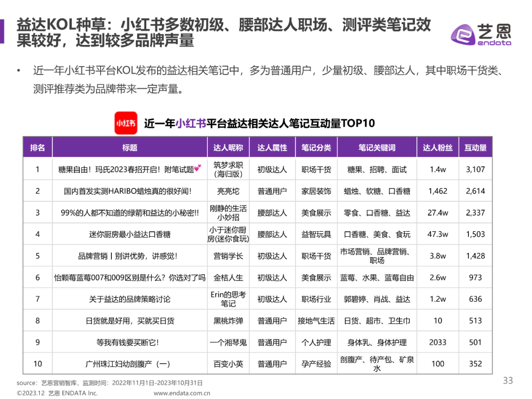This screenshot has height=399, width=532.
Task: Select the 达人属性 column header
Action: pos(272,147)
